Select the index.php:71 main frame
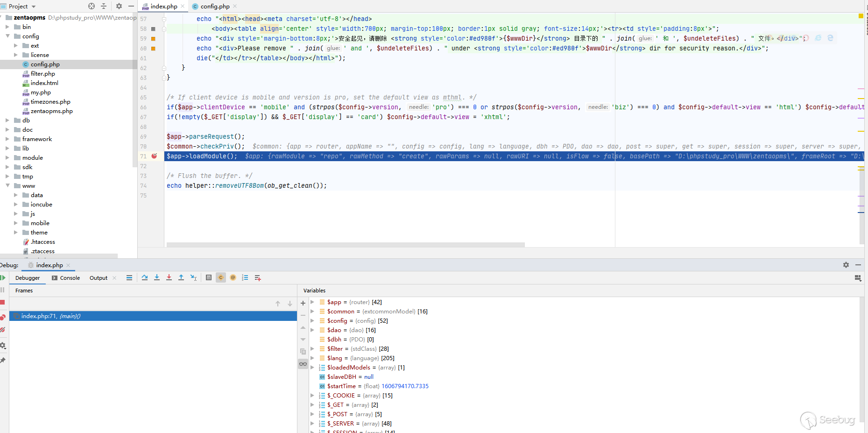The image size is (868, 433). click(x=50, y=316)
